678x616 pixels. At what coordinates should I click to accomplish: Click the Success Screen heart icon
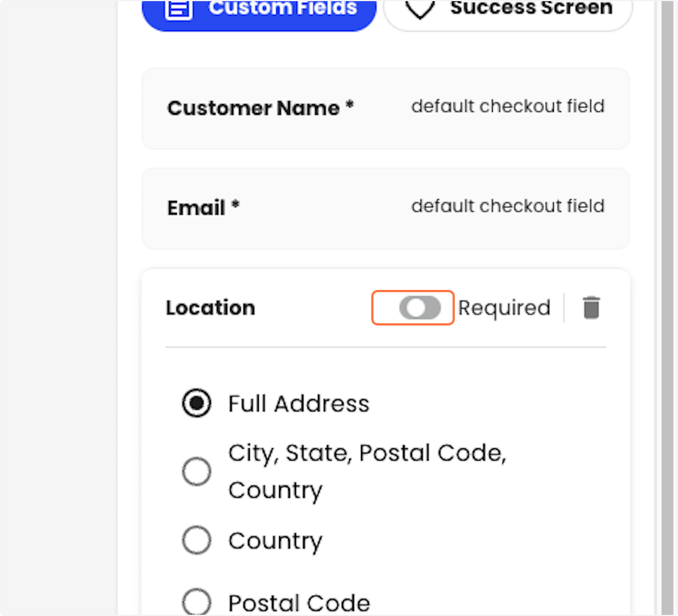420,8
